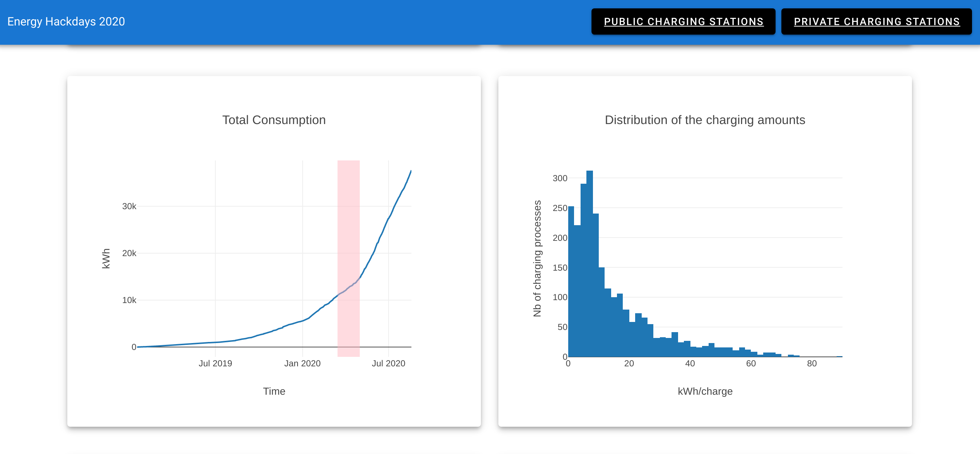Click the Nb of charging processes axis label

tap(537, 258)
